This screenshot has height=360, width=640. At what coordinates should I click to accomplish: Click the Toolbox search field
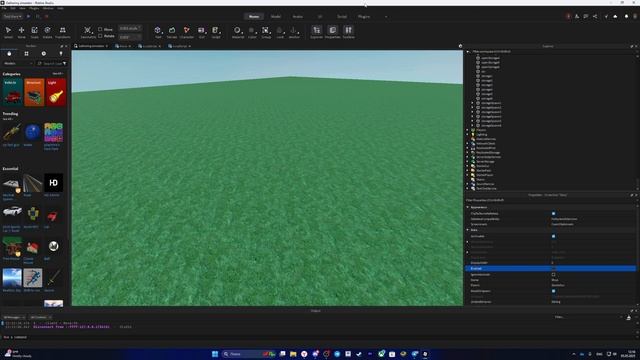[x=51, y=63]
